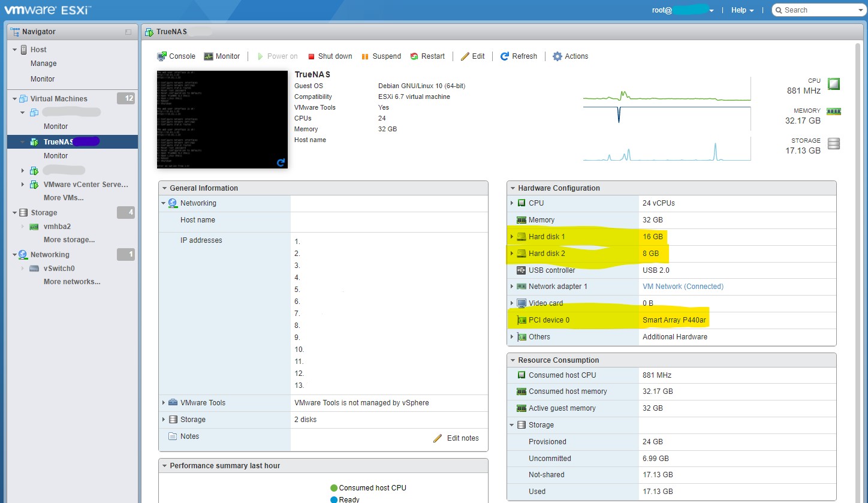Collapse the Storage tree node
868x503 pixels.
click(x=15, y=213)
